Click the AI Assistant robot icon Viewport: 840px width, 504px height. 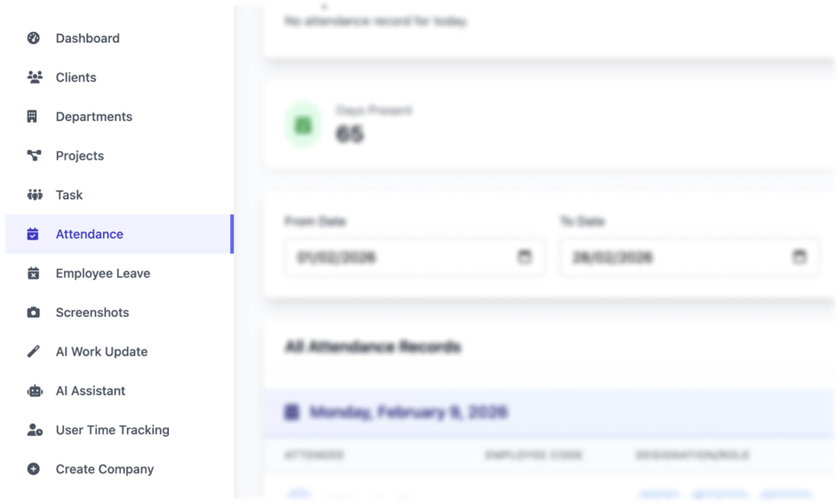(34, 391)
